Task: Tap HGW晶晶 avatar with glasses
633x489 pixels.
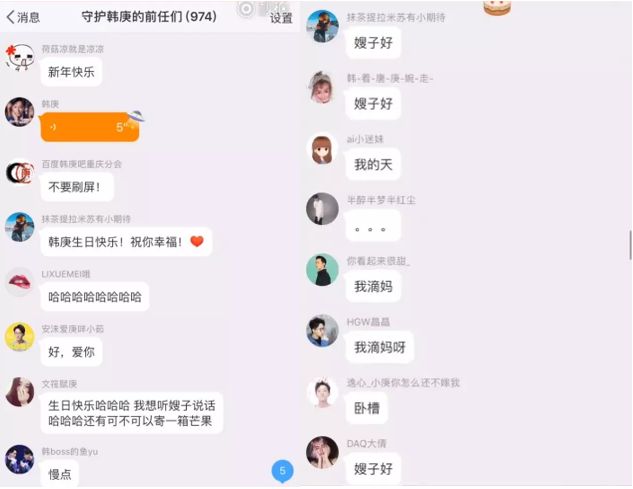Action: [x=322, y=331]
